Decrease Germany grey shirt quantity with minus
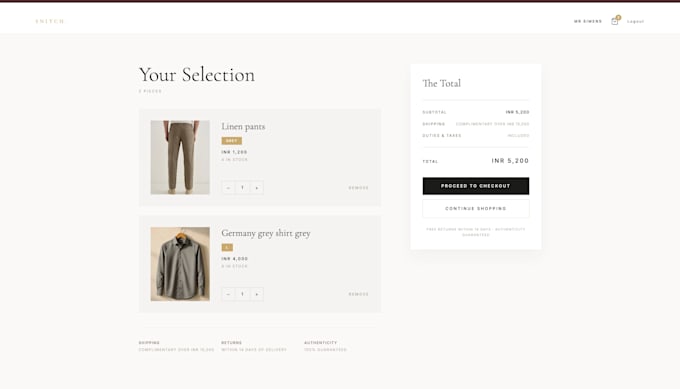The height and width of the screenshot is (389, 680). [228, 294]
